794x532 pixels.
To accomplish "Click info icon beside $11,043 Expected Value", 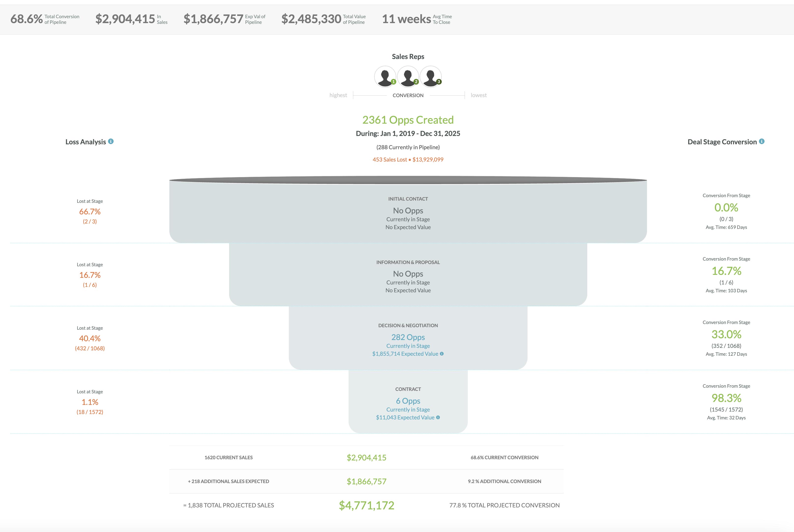I will (x=438, y=417).
